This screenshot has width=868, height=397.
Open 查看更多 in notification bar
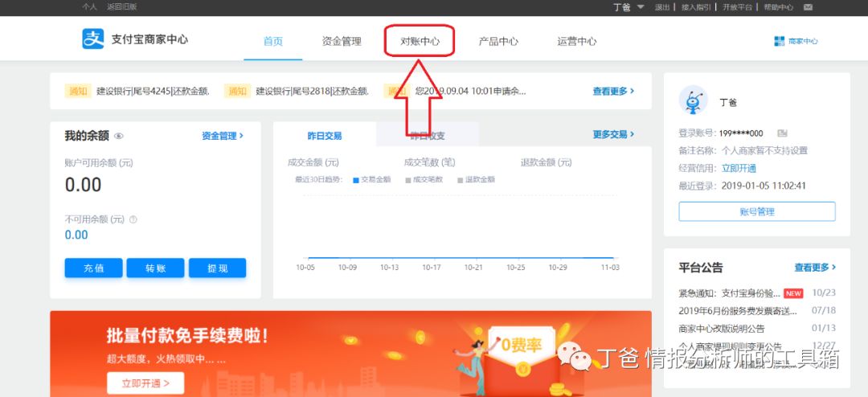613,92
